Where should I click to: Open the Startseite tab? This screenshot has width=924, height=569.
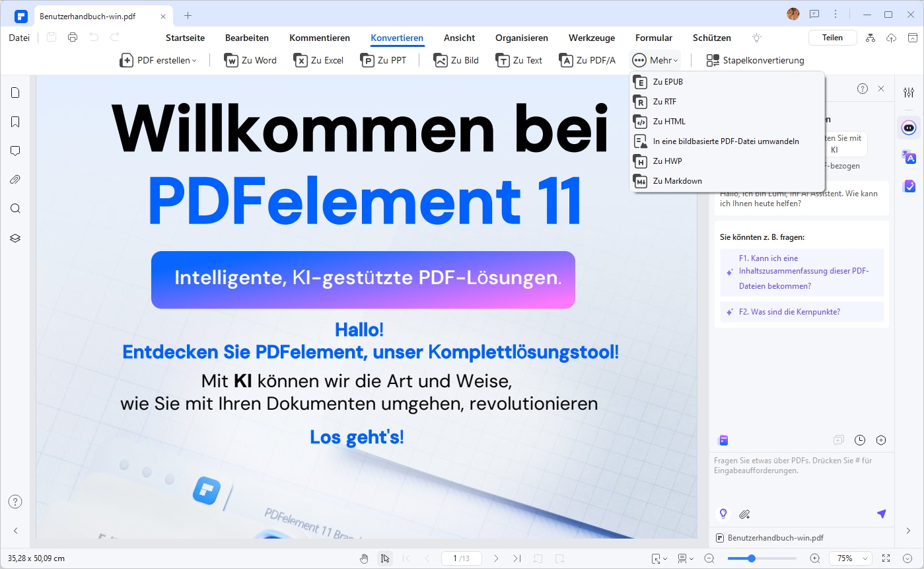[185, 38]
